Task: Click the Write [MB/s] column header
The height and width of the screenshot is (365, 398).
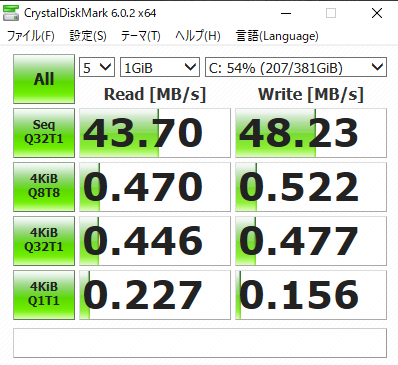Action: point(311,94)
